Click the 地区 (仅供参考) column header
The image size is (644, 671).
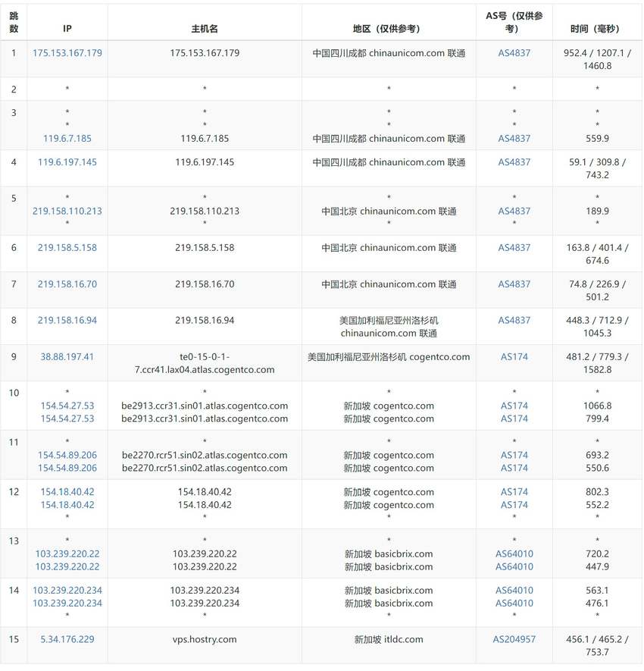388,29
